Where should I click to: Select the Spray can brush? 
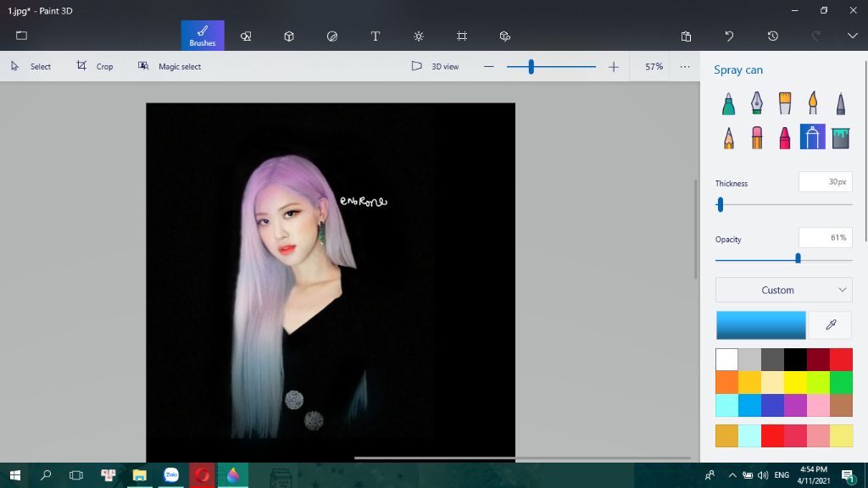(x=813, y=136)
